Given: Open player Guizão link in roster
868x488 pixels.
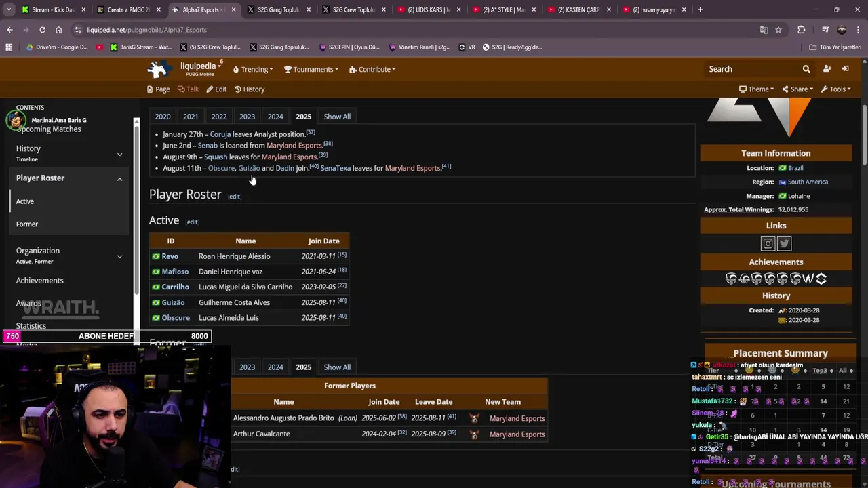Looking at the screenshot, I should point(173,302).
